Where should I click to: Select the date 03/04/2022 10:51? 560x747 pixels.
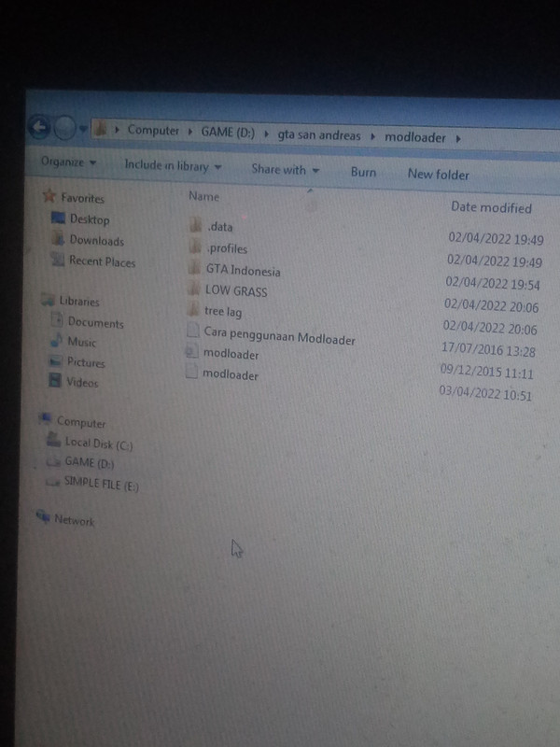[x=485, y=393]
